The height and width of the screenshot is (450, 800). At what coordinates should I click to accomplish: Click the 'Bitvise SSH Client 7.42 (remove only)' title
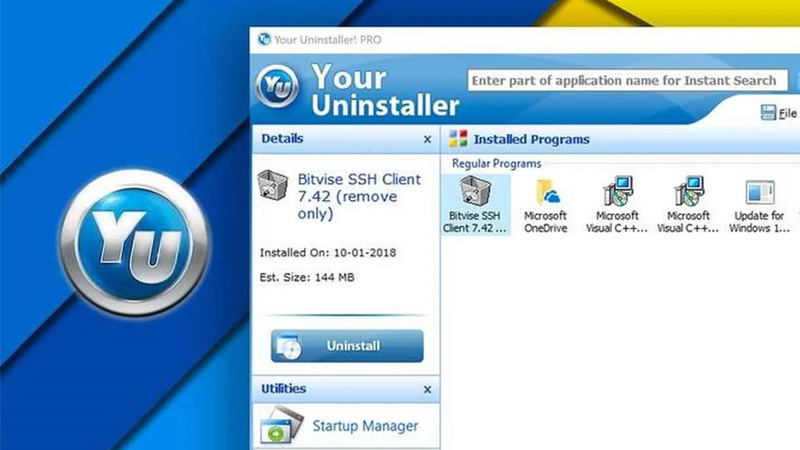(359, 196)
